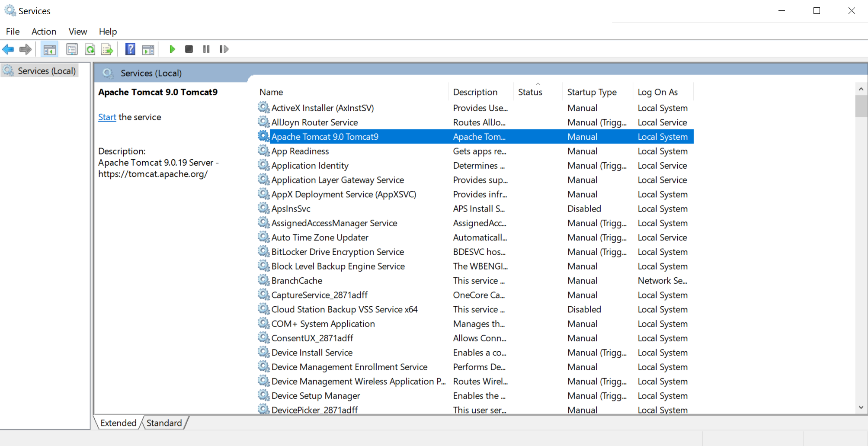Toggle Show/Hide Console Tree button
Image resolution: width=868 pixels, height=446 pixels.
(x=49, y=49)
